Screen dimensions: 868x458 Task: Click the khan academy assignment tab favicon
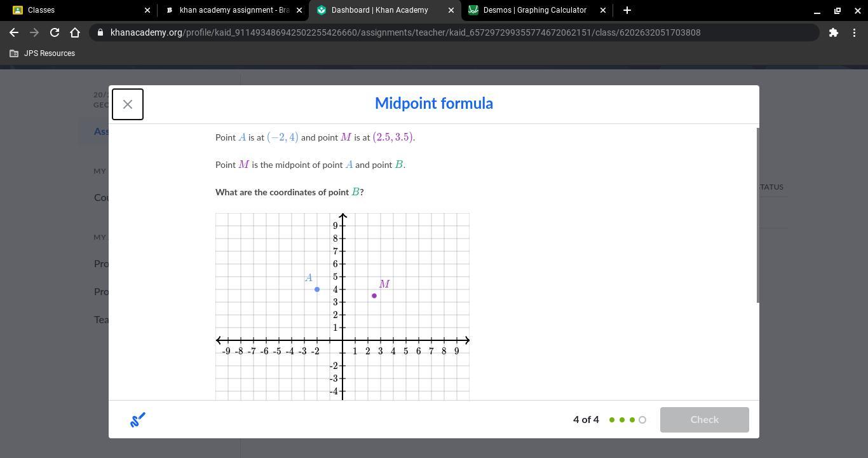170,10
